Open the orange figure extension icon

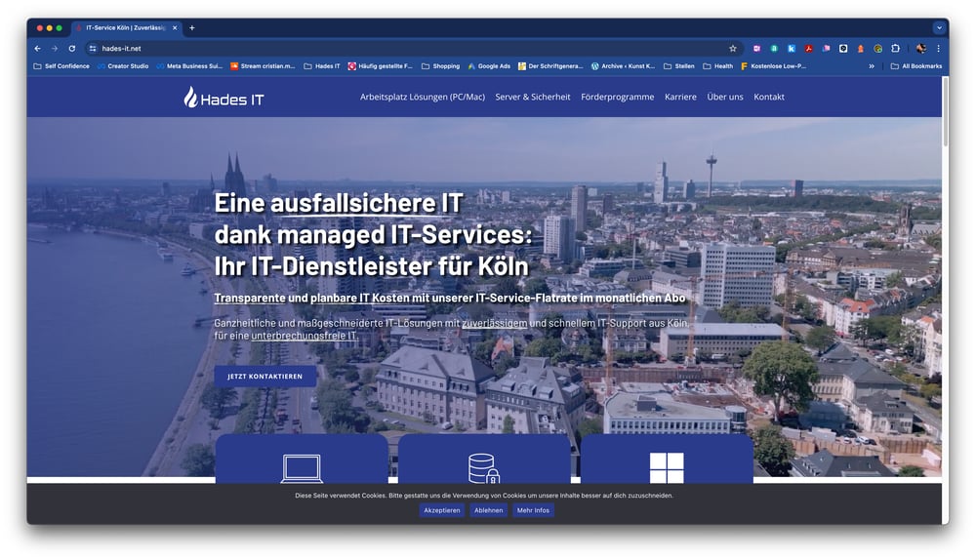tap(861, 49)
